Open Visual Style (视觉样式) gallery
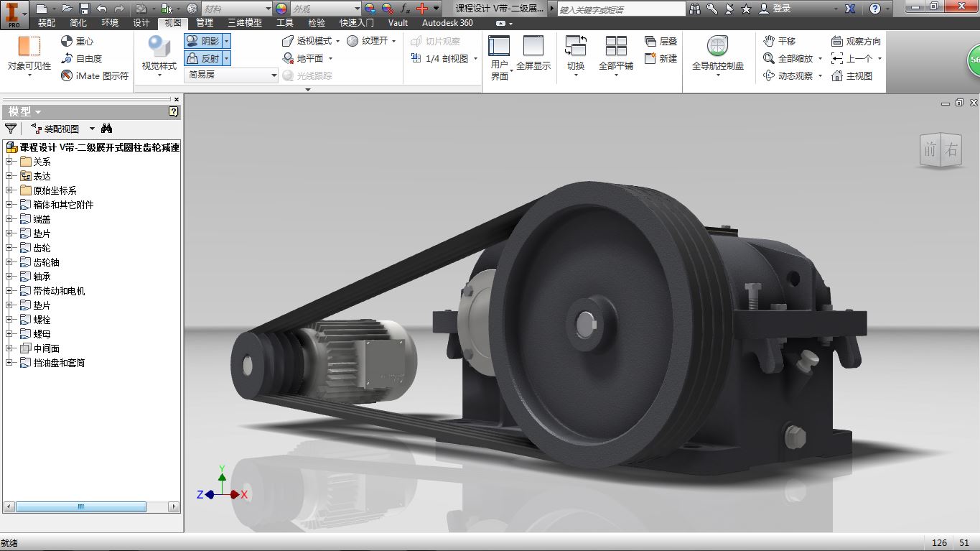 point(159,56)
